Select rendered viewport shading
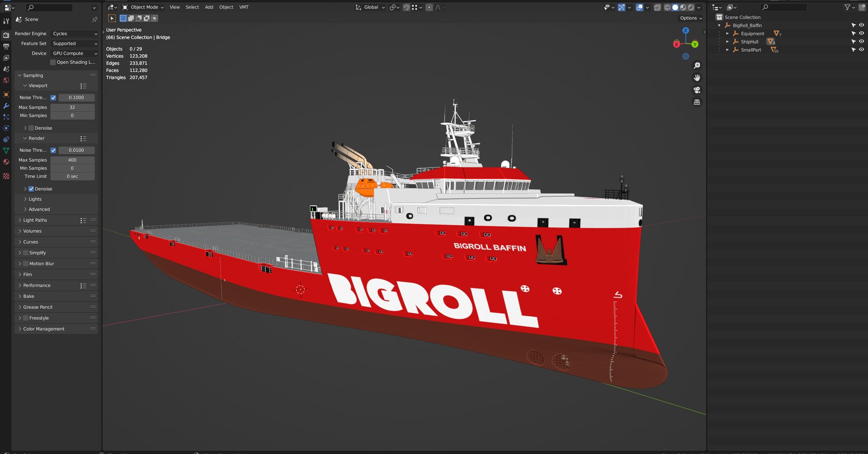 click(x=691, y=7)
